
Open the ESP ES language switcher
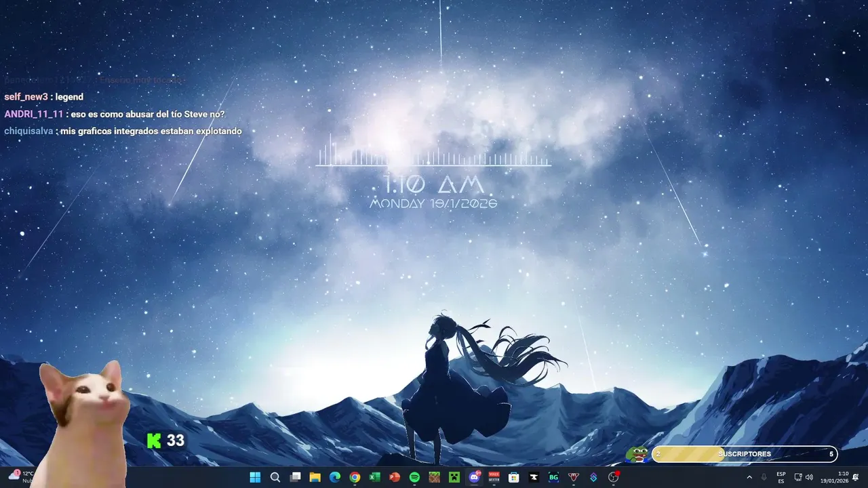point(781,477)
